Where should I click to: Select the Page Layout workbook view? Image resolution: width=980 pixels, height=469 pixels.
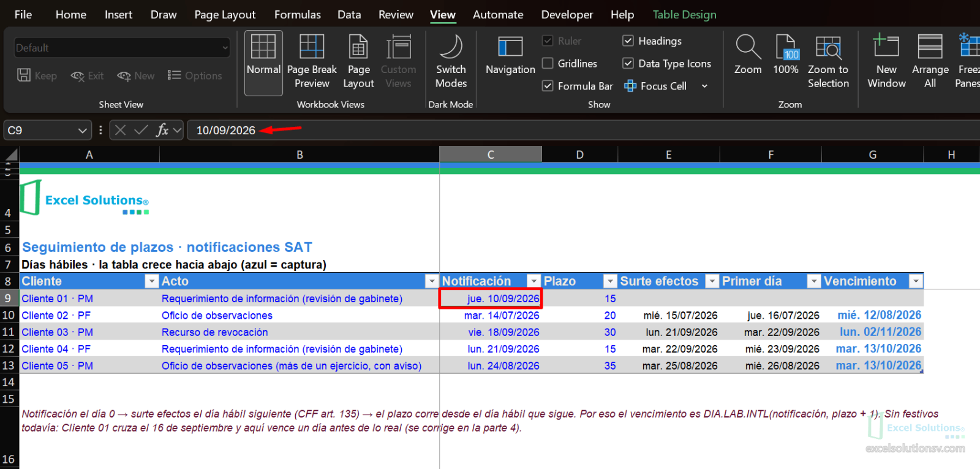358,63
